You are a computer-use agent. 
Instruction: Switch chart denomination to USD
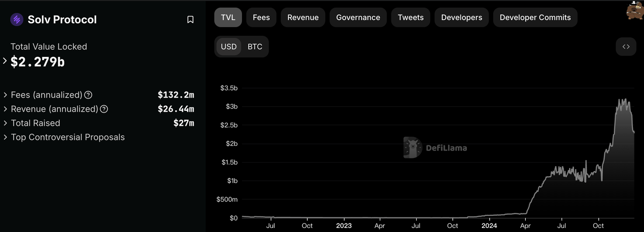coord(228,47)
